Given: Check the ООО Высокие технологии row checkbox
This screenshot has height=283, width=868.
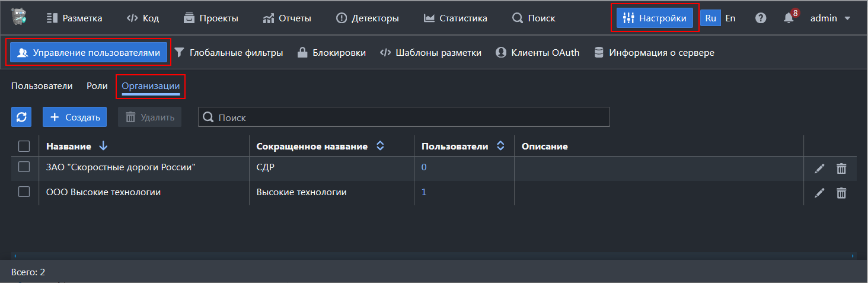Looking at the screenshot, I should [24, 192].
